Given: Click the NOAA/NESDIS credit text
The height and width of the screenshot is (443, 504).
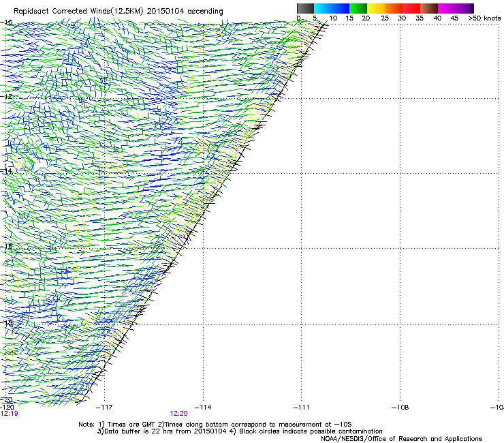Looking at the screenshot, I should click(x=401, y=439).
